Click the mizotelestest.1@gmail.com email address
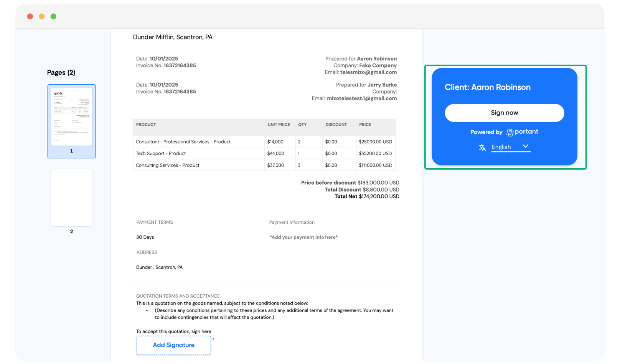The height and width of the screenshot is (364, 620). (361, 98)
